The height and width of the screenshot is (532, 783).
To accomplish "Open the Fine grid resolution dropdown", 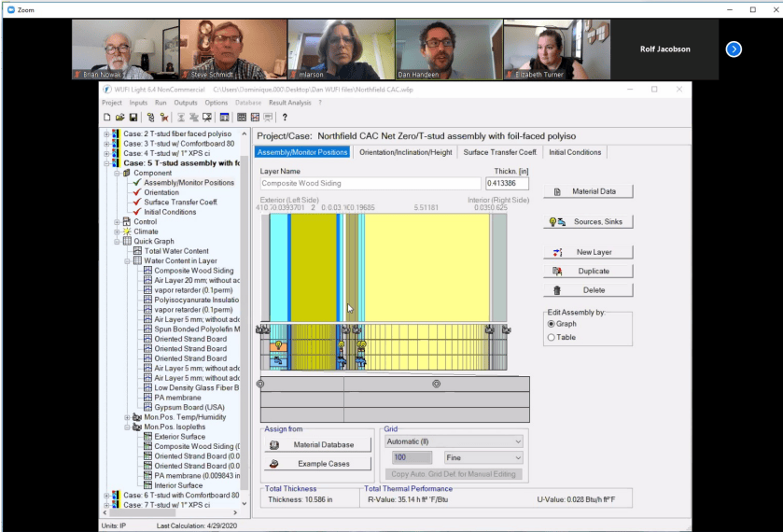I will [518, 457].
